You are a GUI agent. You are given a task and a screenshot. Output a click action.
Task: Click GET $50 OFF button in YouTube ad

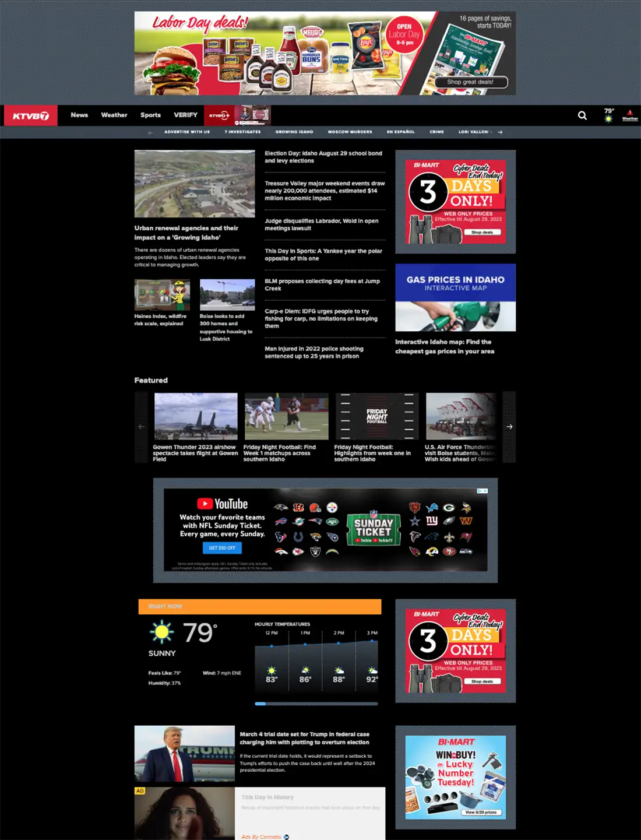click(x=222, y=548)
